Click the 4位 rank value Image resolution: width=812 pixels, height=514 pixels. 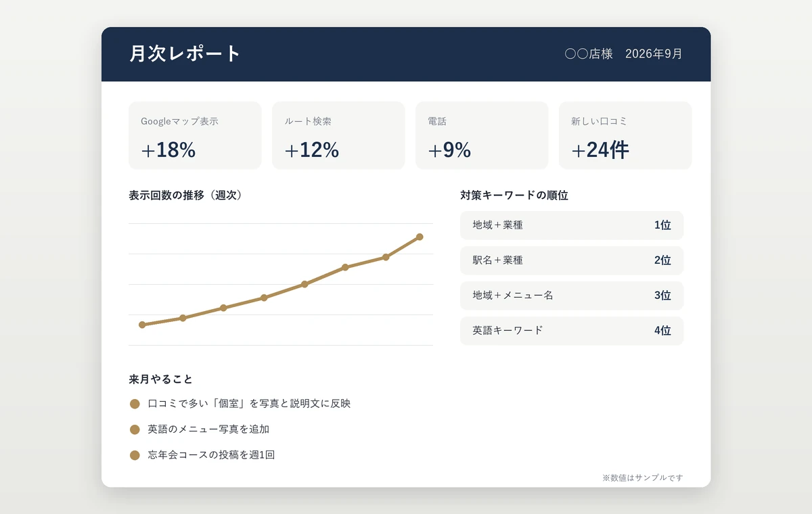point(662,331)
